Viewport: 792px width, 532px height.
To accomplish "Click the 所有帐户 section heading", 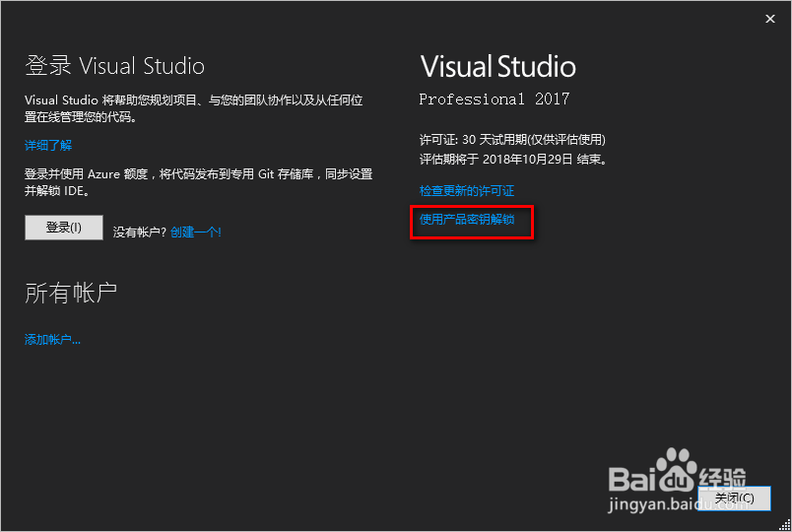I will [x=71, y=293].
